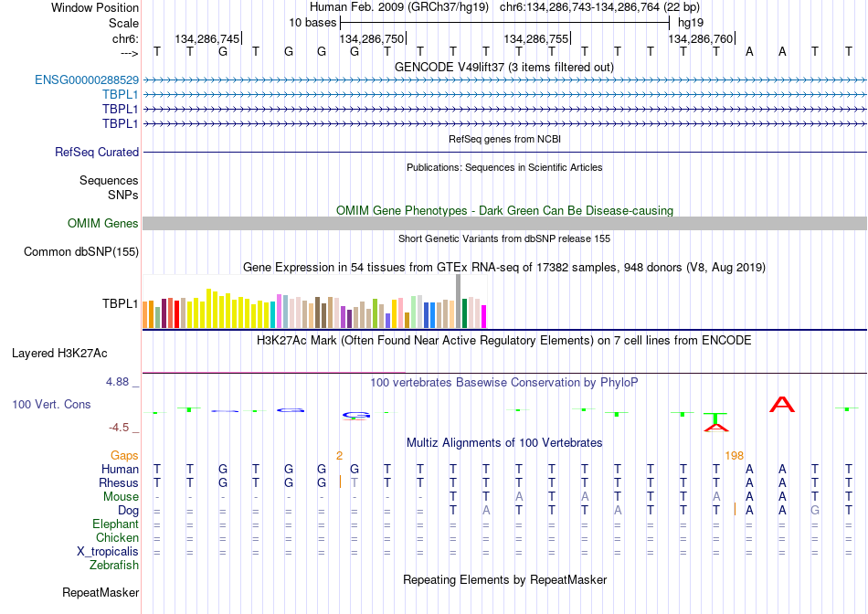Image resolution: width=868 pixels, height=614 pixels.
Task: Click the OMIM Gene Phenotypes track title
Action: coord(505,210)
